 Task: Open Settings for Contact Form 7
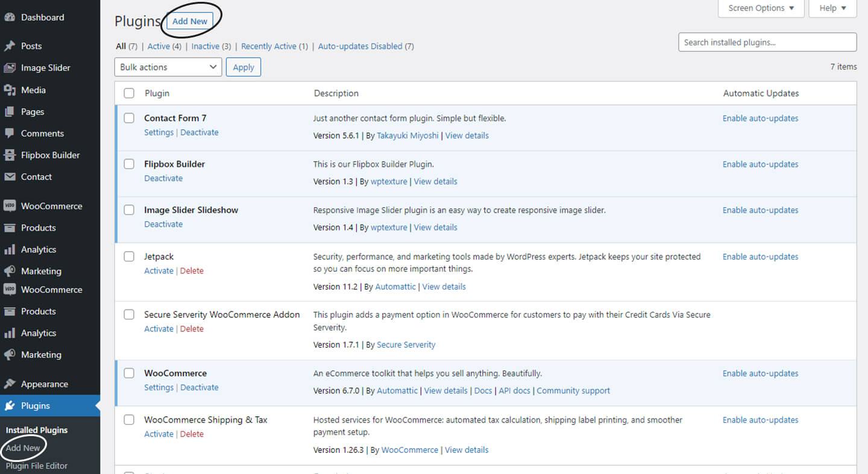pos(159,133)
